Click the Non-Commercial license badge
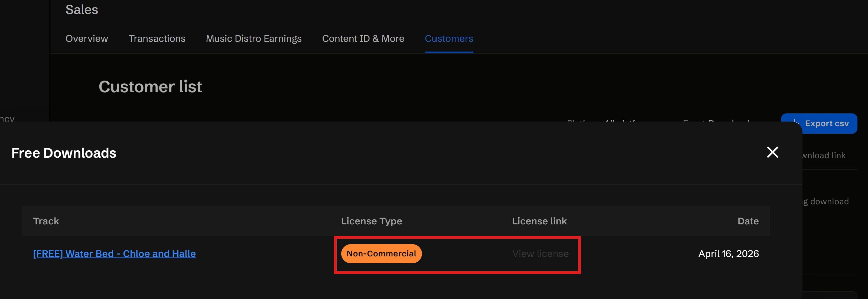Screen dimensions: 868x299 click(381, 253)
